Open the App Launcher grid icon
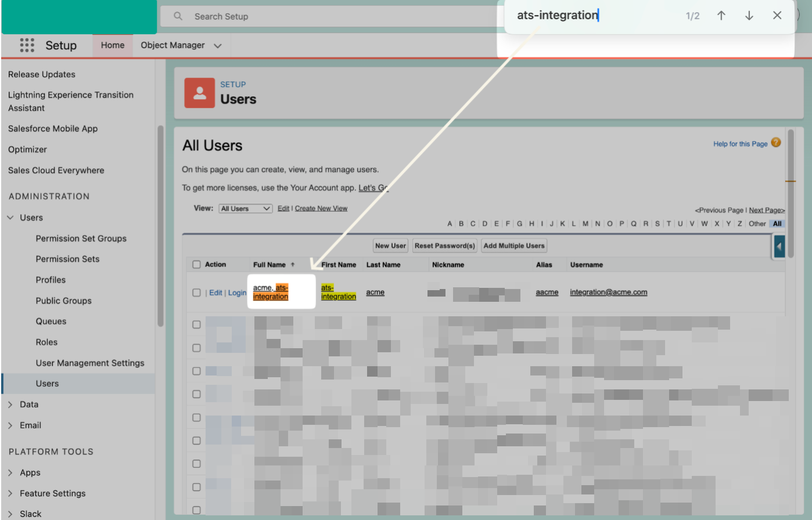 click(27, 45)
